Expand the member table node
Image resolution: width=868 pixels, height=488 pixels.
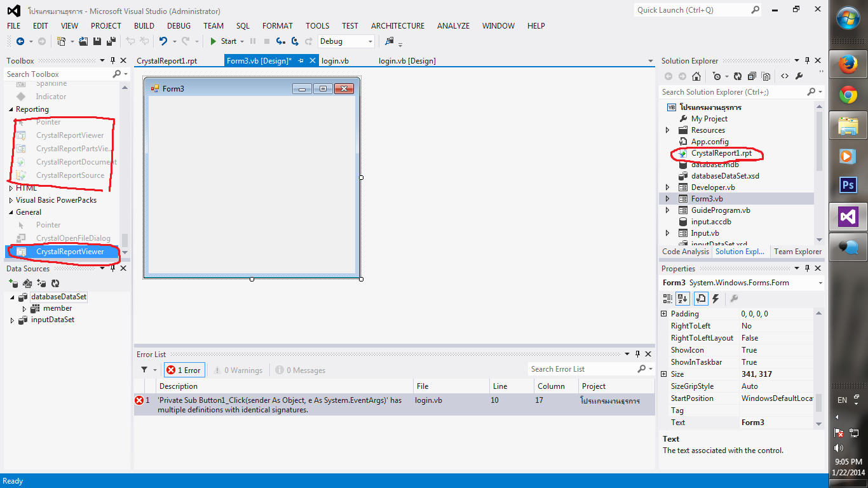tap(24, 309)
